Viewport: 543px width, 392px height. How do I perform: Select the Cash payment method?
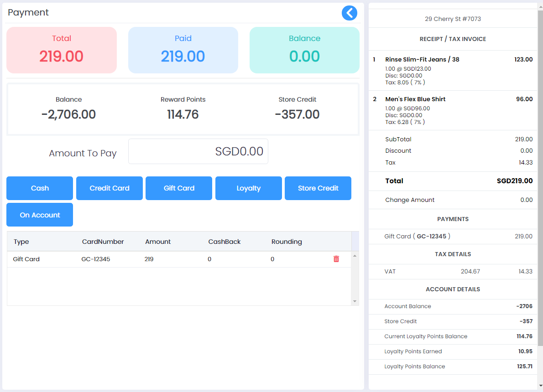click(39, 188)
